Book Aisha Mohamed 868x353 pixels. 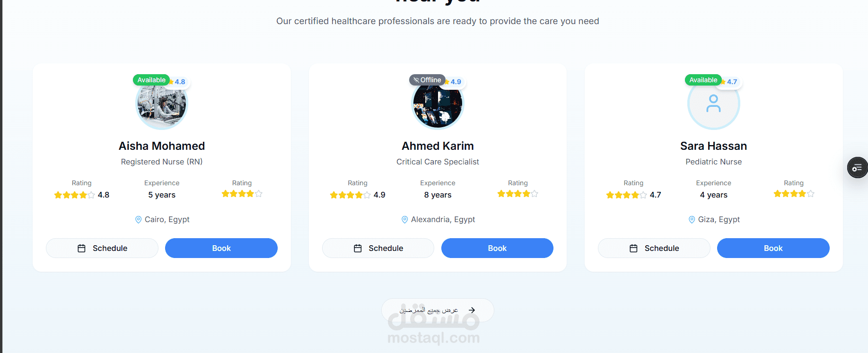point(221,248)
